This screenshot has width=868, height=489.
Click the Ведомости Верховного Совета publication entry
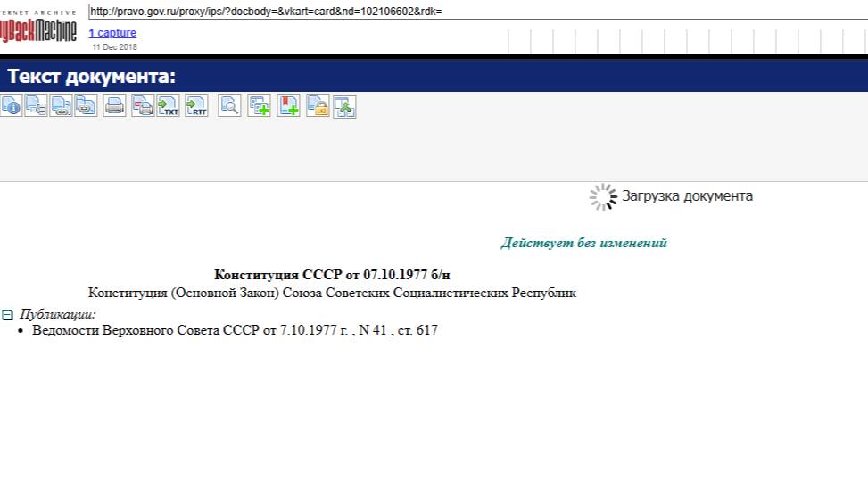click(x=235, y=331)
